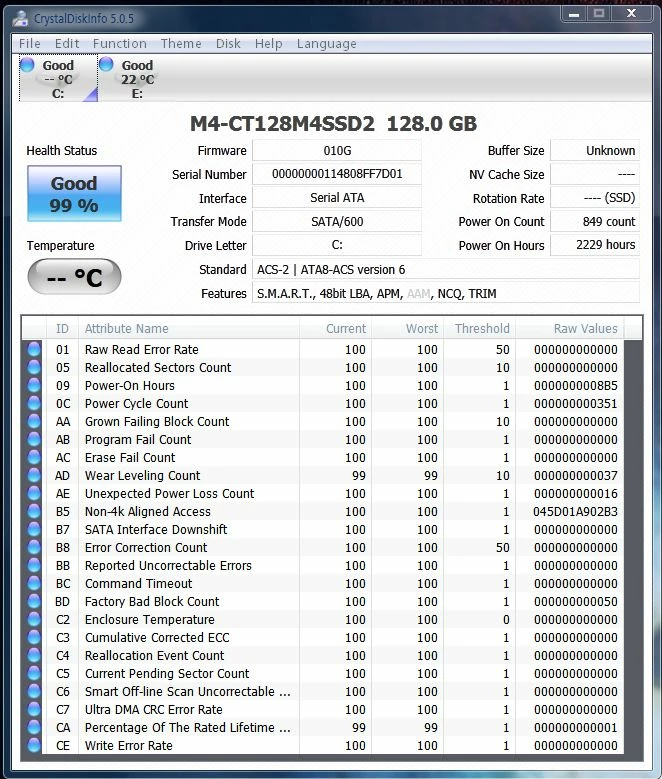Screen dimensions: 662x779
Task: Click the Current column header
Action: [x=335, y=328]
